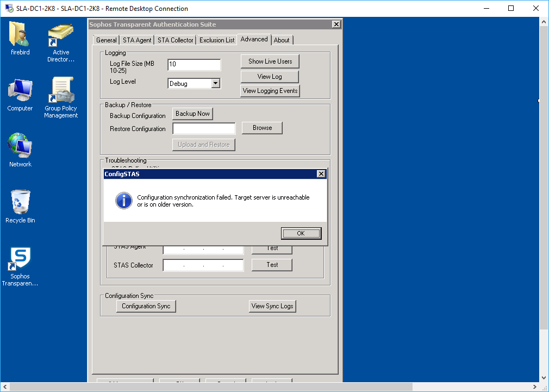This screenshot has height=392, width=549.
Task: Click the info icon in ConfigSTAS dialog
Action: (124, 201)
